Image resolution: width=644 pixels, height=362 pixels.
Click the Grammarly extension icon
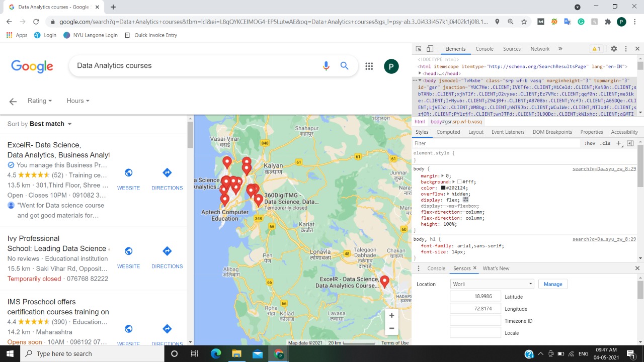coord(581,22)
